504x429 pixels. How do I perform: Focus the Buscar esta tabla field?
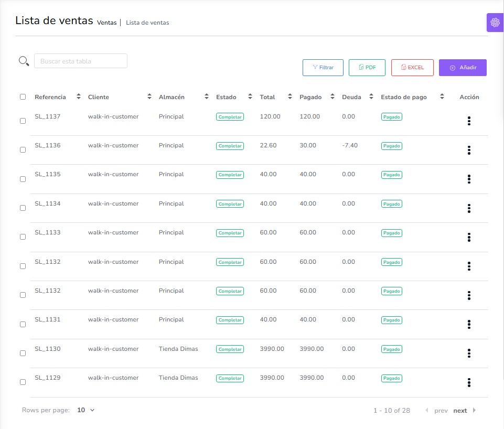coord(81,61)
